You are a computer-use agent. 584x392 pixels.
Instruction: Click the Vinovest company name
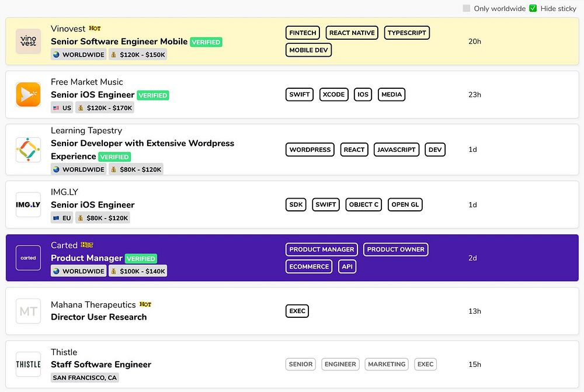pyautogui.click(x=68, y=29)
